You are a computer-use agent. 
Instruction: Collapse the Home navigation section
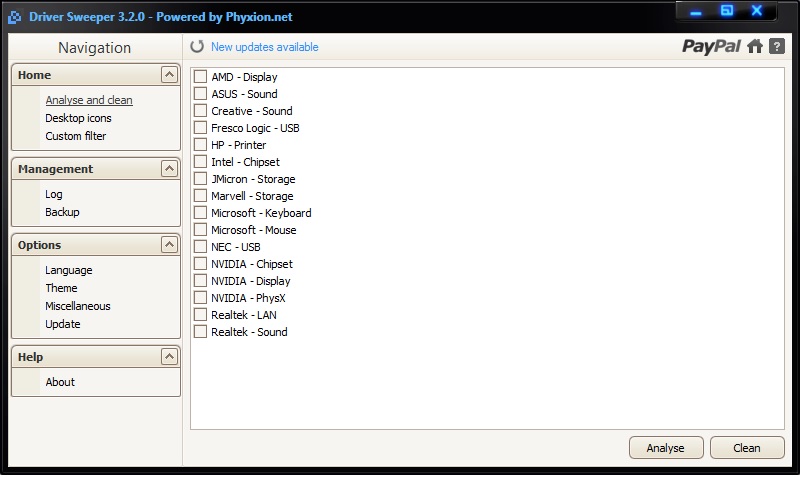tap(169, 75)
